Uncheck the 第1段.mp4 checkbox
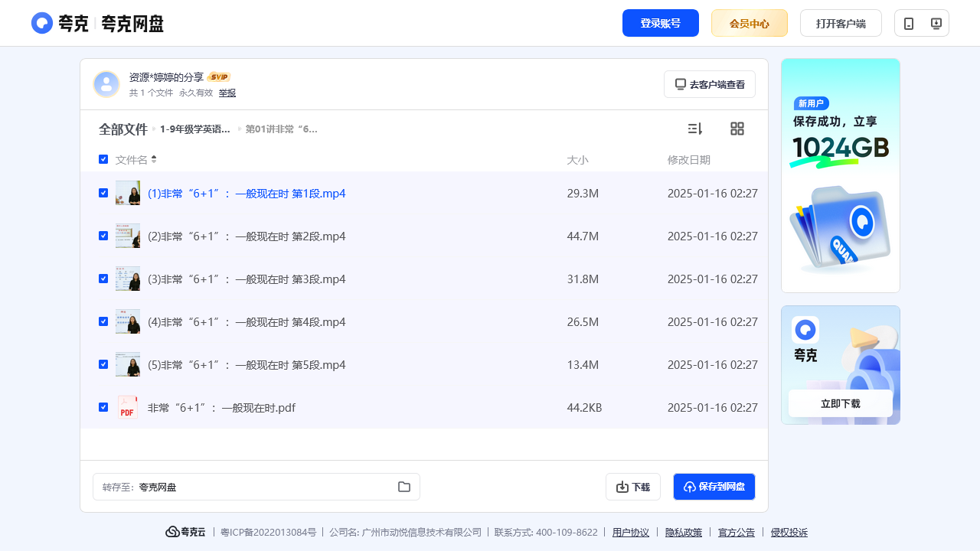980x551 pixels. pyautogui.click(x=103, y=193)
